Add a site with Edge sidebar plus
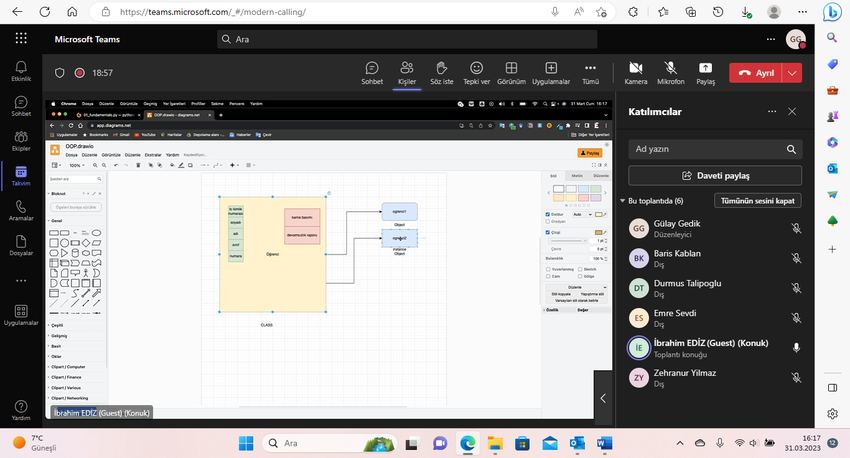 point(832,249)
